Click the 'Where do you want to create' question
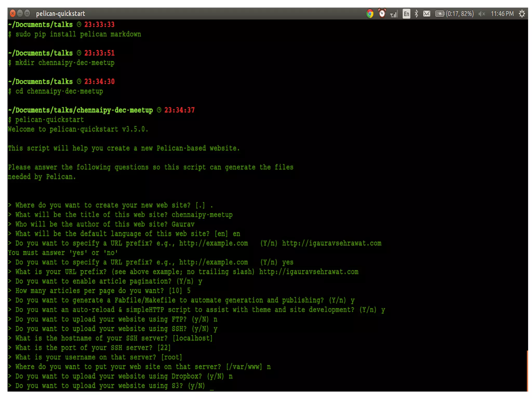Image resolution: width=532 pixels, height=399 pixels. click(110, 205)
